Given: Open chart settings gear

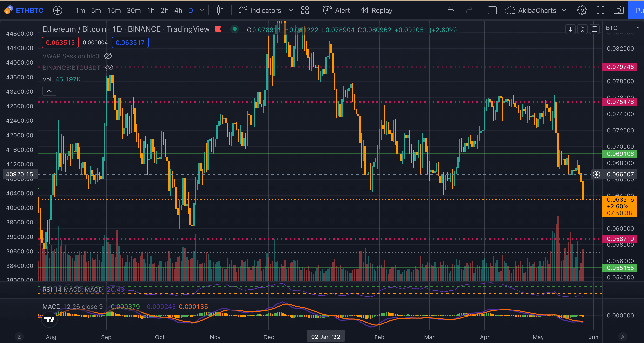Looking at the screenshot, I should coord(582,11).
